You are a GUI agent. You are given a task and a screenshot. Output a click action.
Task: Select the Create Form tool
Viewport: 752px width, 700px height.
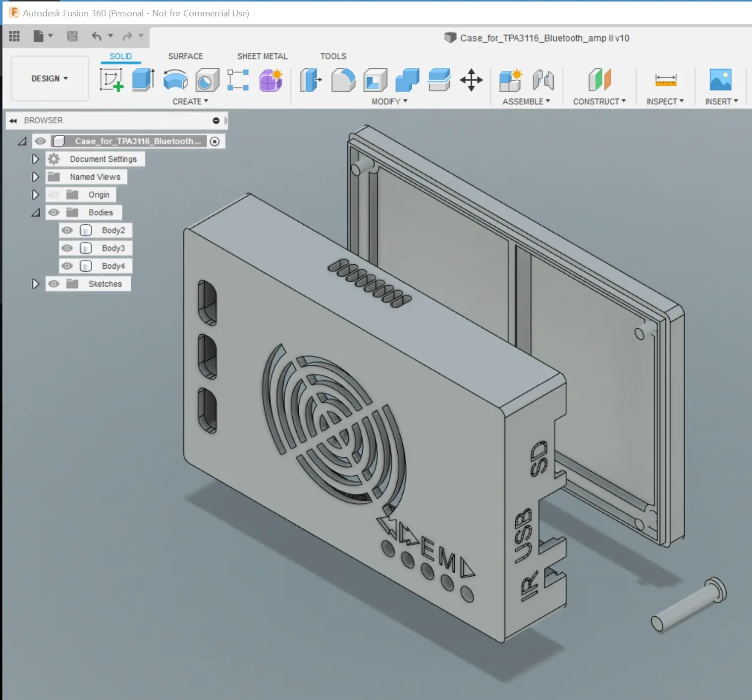tap(271, 80)
